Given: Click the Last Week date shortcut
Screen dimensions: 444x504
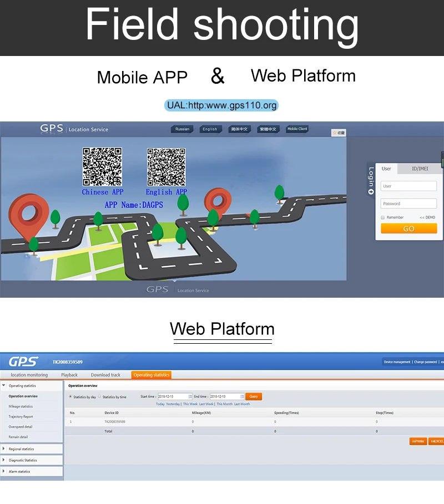Looking at the screenshot, I should 206,404.
